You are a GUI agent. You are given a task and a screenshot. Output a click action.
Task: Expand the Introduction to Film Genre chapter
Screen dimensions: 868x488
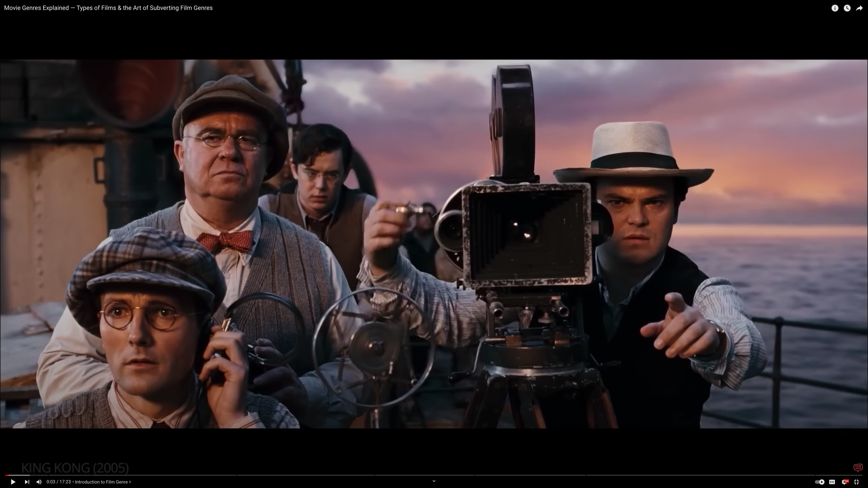tap(101, 482)
